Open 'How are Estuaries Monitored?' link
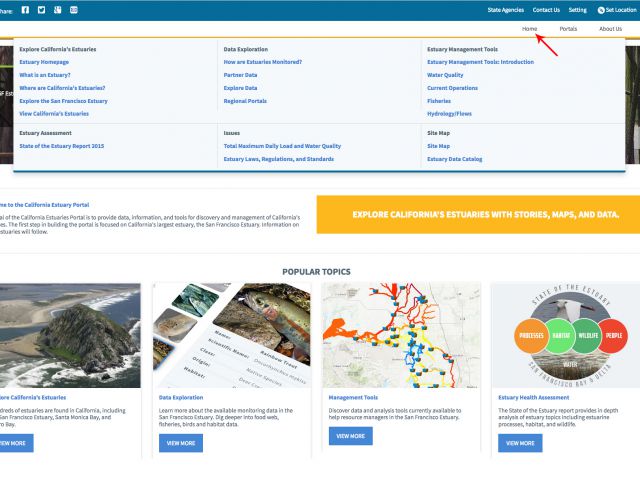The image size is (640, 480). point(262,62)
